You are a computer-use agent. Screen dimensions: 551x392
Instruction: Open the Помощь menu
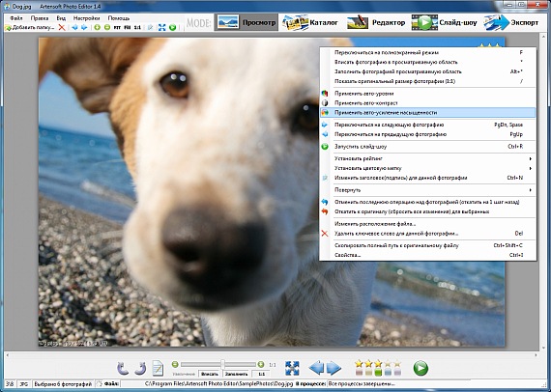119,18
